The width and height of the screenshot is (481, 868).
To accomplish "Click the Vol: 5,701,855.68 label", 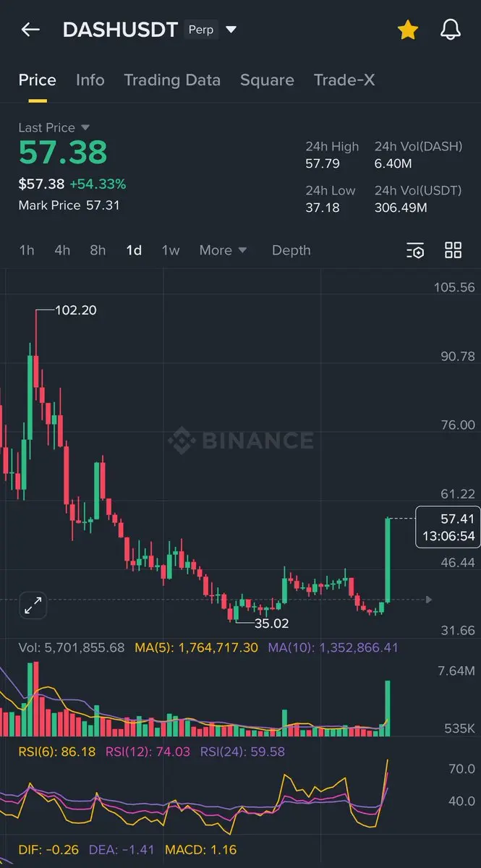I will point(72,647).
